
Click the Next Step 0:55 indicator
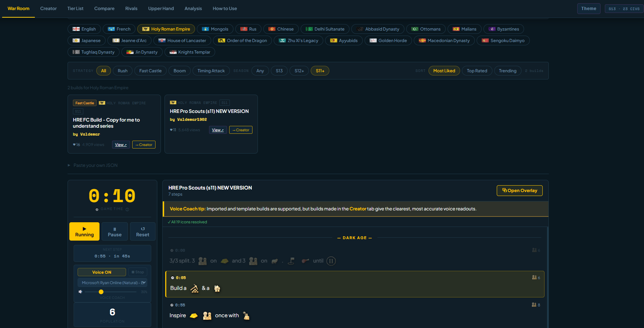112,254
